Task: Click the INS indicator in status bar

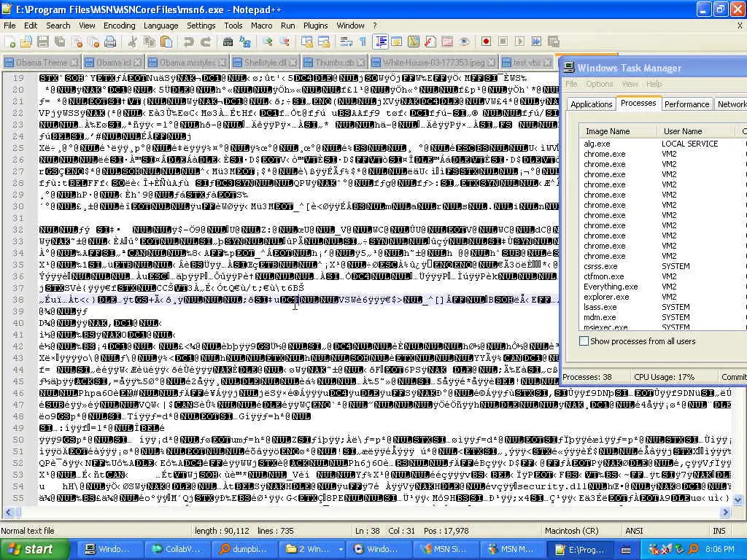Action: pyautogui.click(x=719, y=531)
